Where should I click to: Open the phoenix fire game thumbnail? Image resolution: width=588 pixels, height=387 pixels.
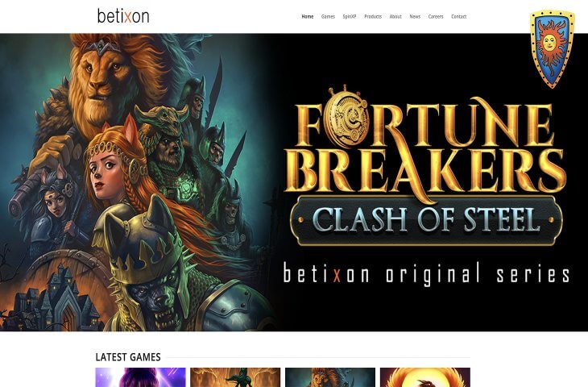click(x=425, y=377)
